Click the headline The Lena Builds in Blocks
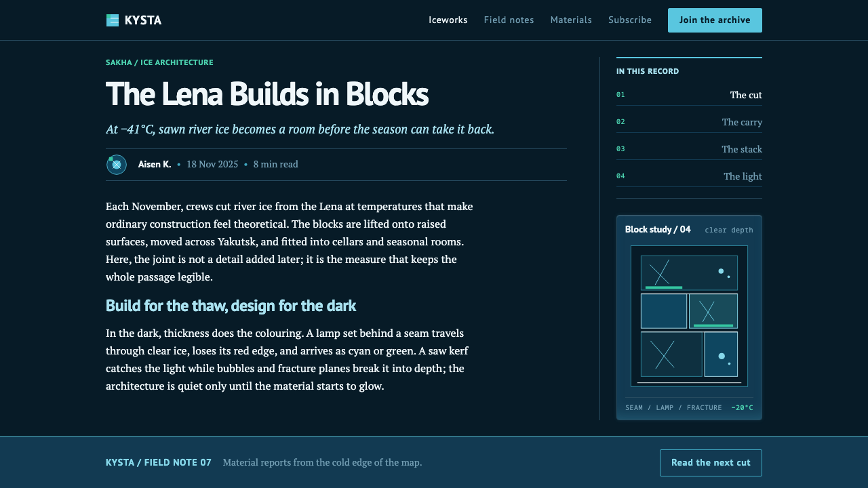The width and height of the screenshot is (868, 488). point(267,94)
